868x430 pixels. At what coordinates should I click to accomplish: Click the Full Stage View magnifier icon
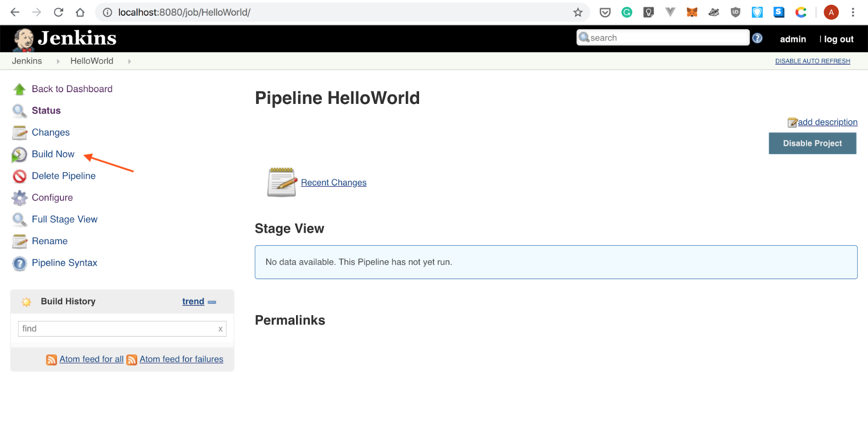(20, 220)
